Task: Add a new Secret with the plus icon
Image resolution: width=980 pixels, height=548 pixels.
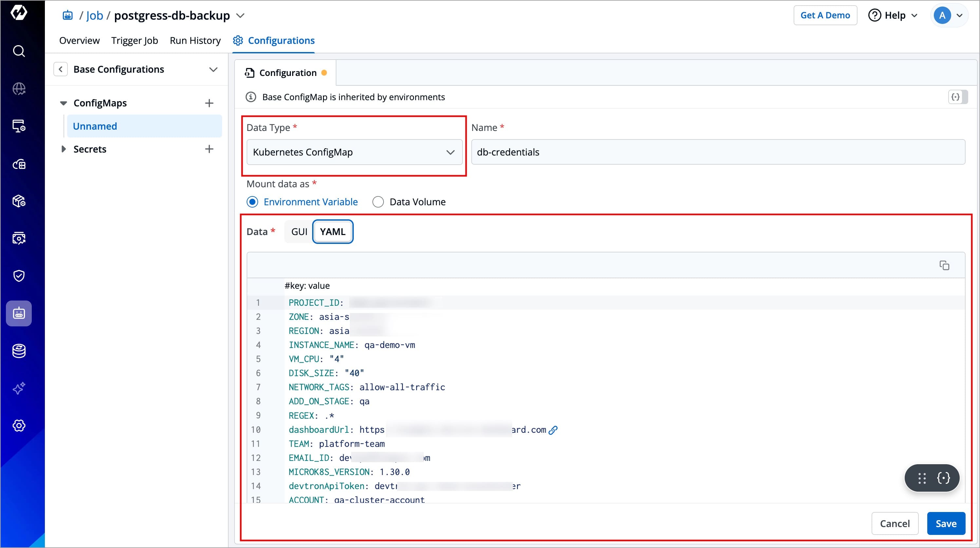Action: (209, 149)
